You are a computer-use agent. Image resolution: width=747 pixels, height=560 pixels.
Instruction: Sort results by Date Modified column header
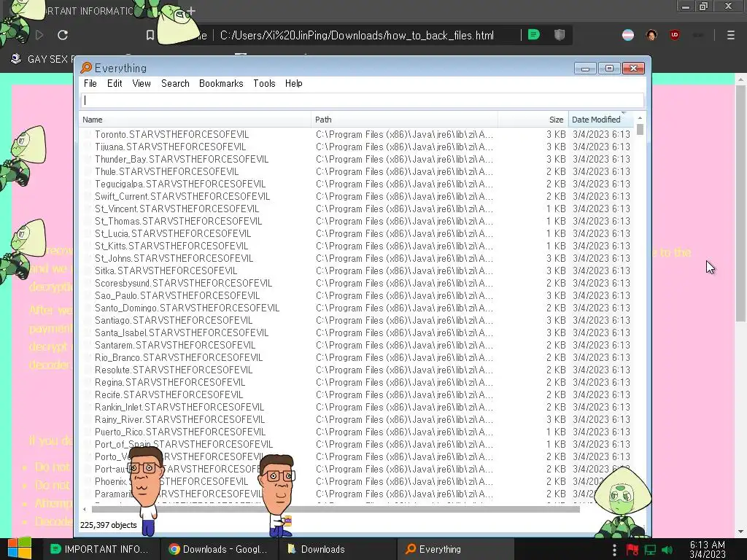click(x=601, y=120)
